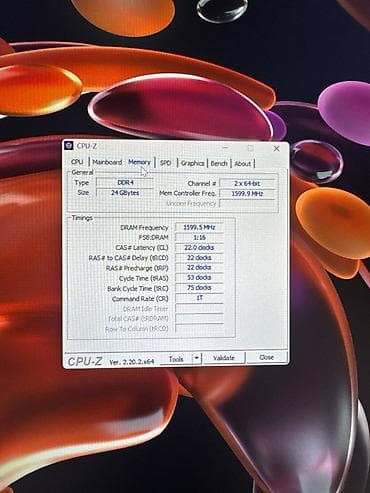370x493 pixels.
Task: Select the Memory tab
Action: (x=139, y=162)
